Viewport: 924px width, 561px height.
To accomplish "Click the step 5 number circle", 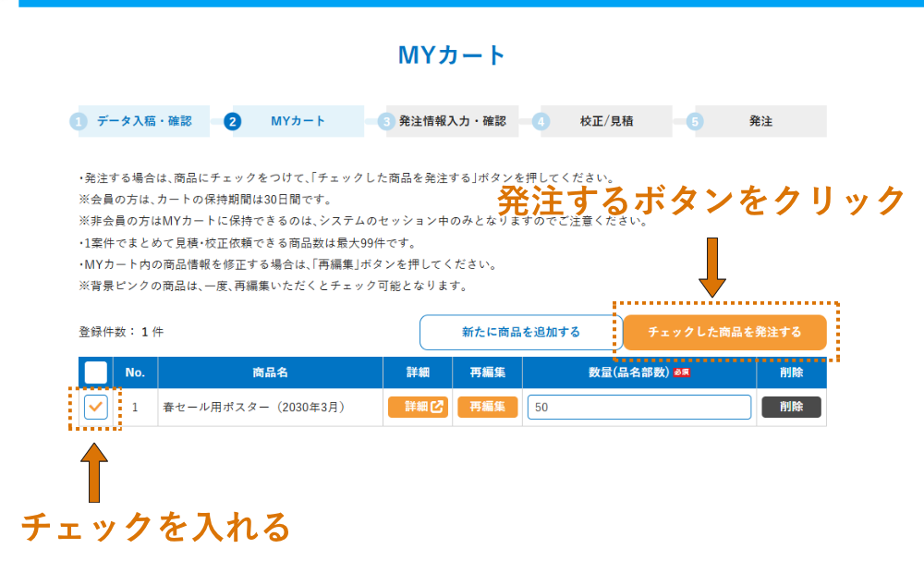I will (x=695, y=121).
